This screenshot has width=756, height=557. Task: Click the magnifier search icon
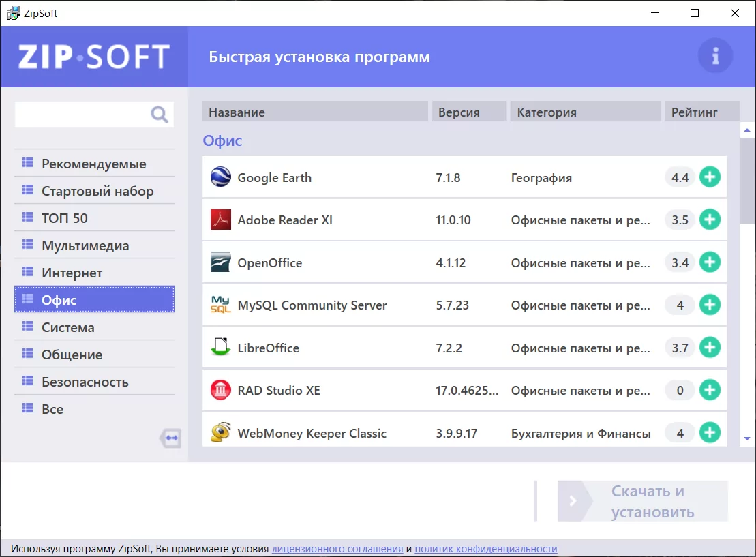coord(159,115)
